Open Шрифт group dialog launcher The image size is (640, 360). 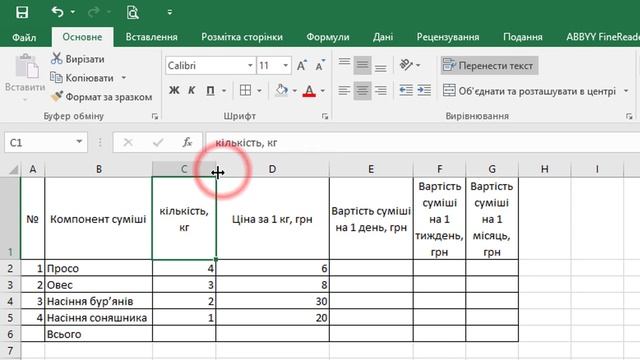click(x=325, y=116)
